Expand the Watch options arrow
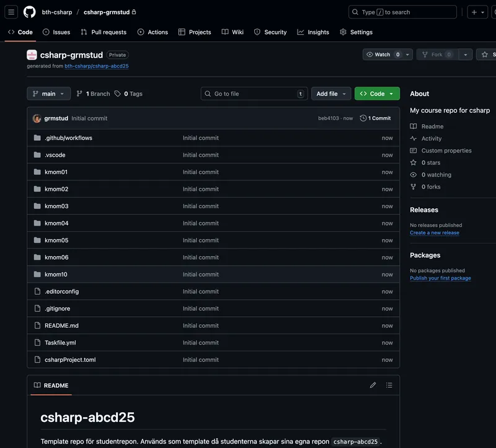 coord(407,55)
